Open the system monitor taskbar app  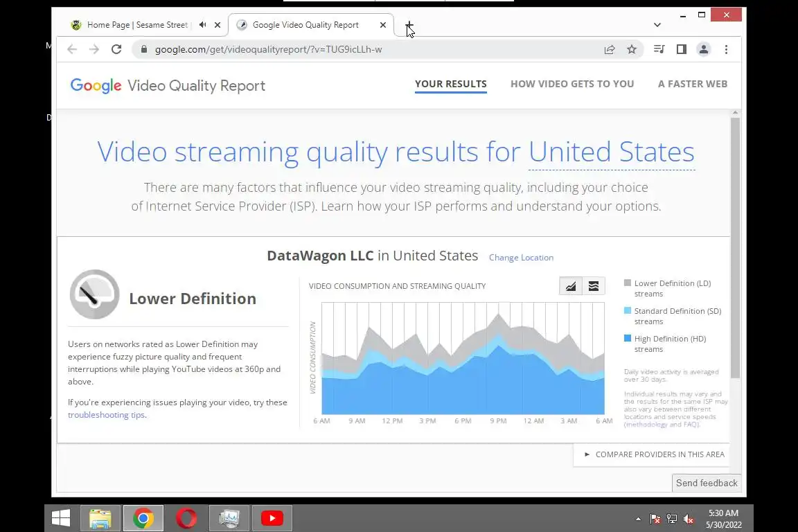pos(229,518)
